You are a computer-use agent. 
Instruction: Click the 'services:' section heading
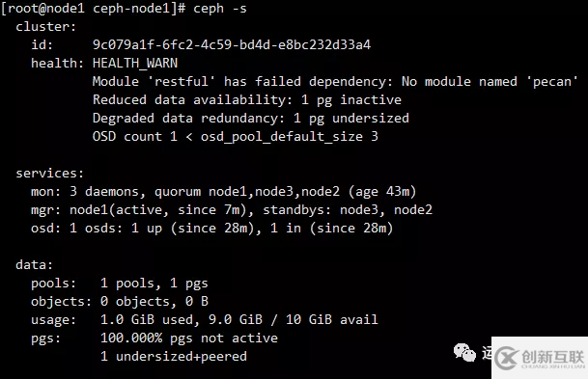pos(49,174)
